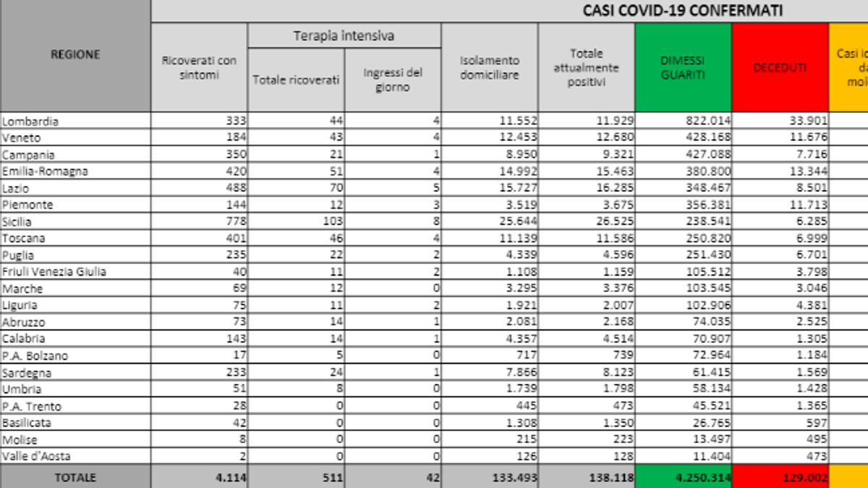Click the Calabria region cell
The height and width of the screenshot is (488, 868).
click(x=75, y=338)
